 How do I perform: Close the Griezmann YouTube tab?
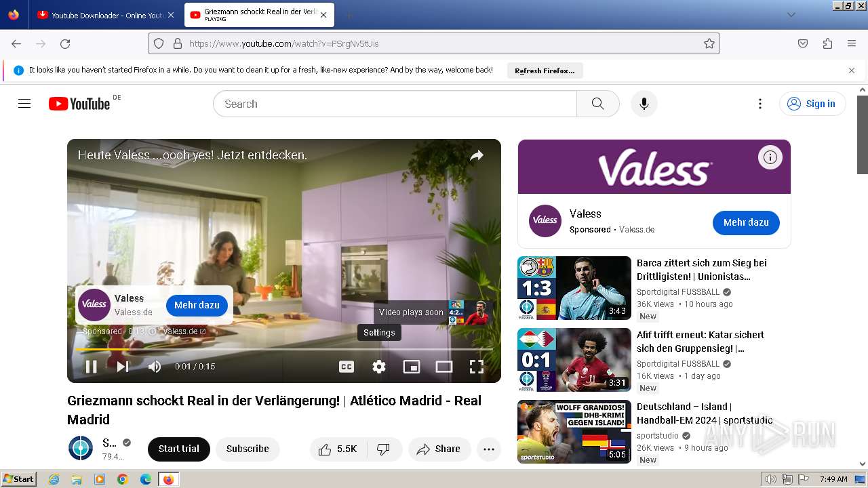tap(323, 15)
